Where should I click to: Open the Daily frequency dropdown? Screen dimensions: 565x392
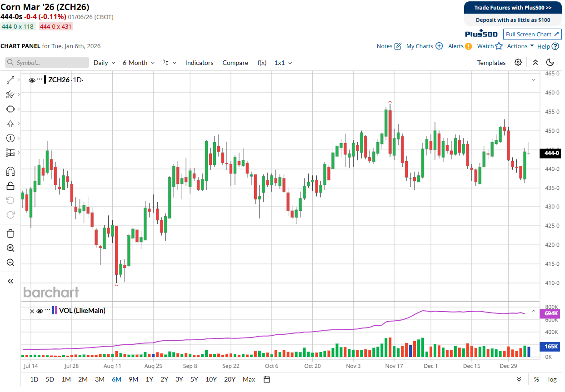104,63
